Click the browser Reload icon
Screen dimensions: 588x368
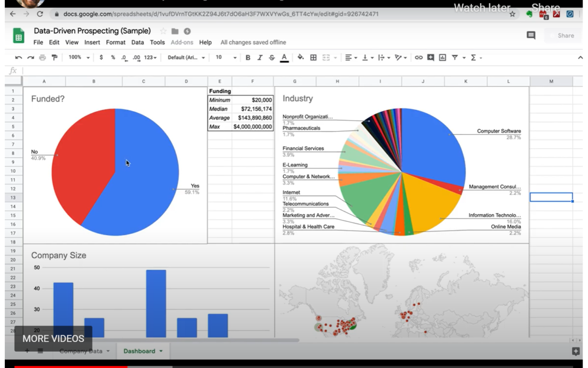(40, 14)
